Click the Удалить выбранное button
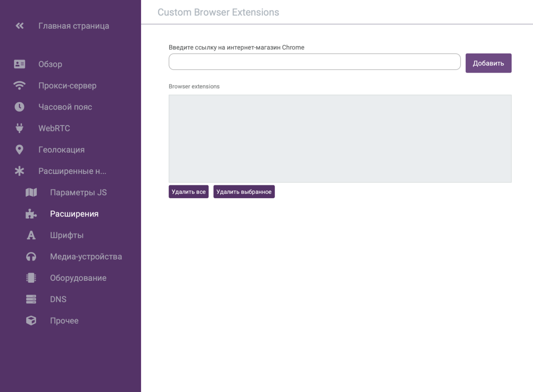This screenshot has height=392, width=533. 244,191
